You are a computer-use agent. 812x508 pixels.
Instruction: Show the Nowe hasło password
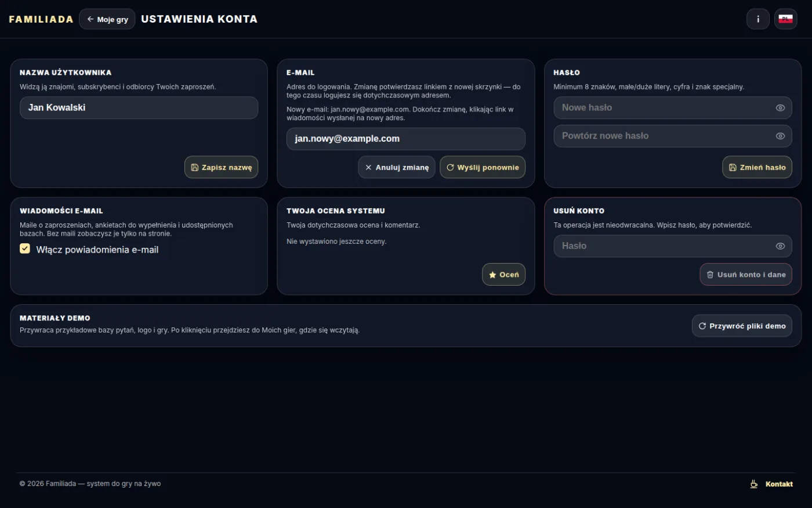(780, 108)
